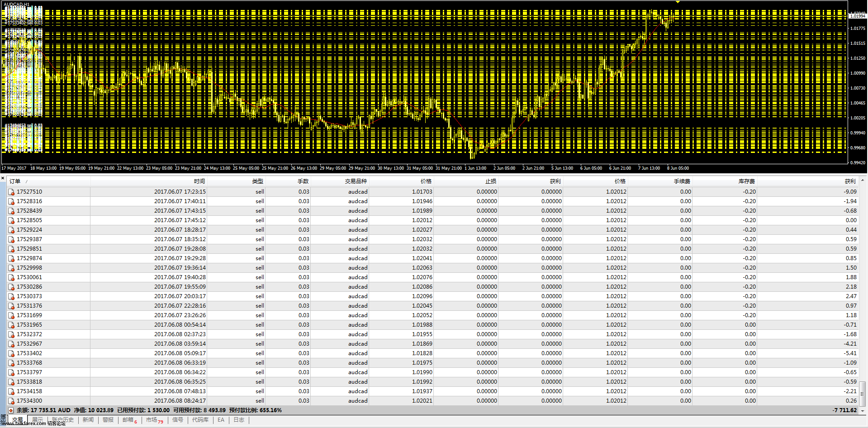Sort orders by the 手数 column header
868x428 pixels.
point(288,181)
